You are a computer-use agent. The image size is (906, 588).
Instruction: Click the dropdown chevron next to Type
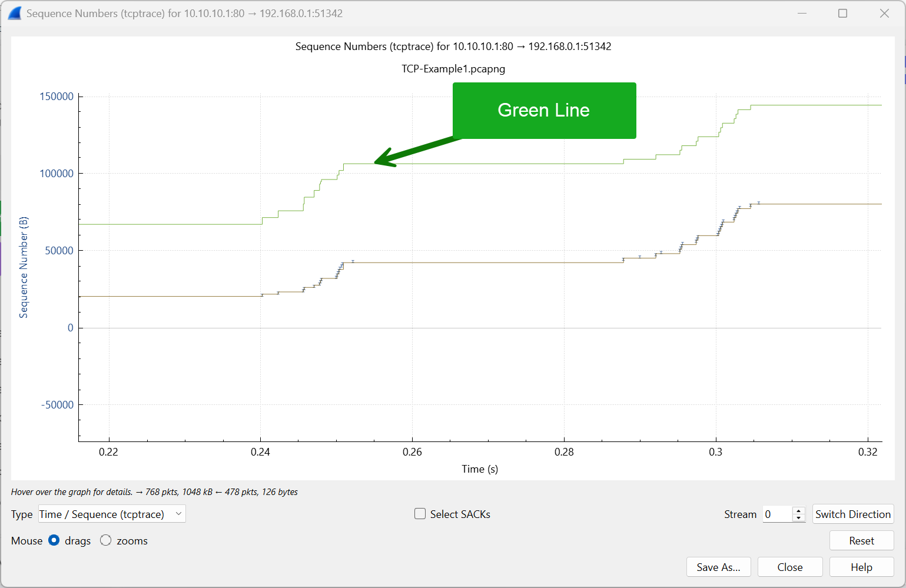pyautogui.click(x=178, y=514)
